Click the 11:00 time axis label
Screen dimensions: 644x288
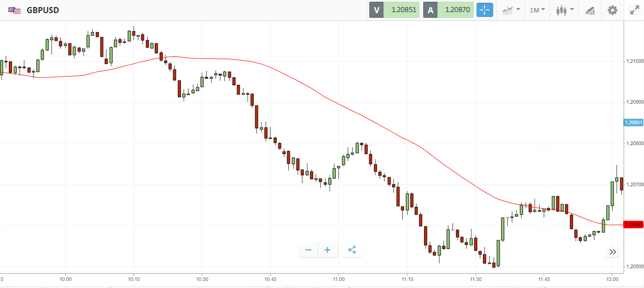(339, 279)
